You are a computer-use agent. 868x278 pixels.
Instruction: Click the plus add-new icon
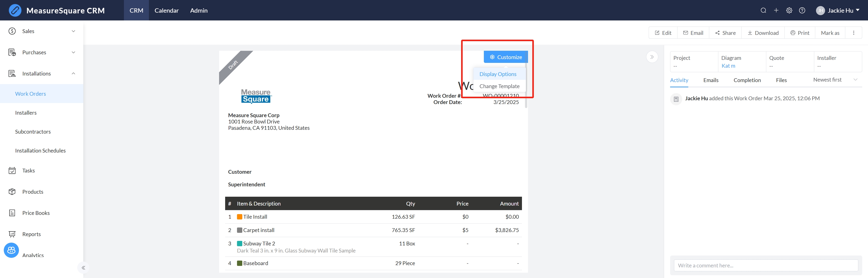point(776,10)
